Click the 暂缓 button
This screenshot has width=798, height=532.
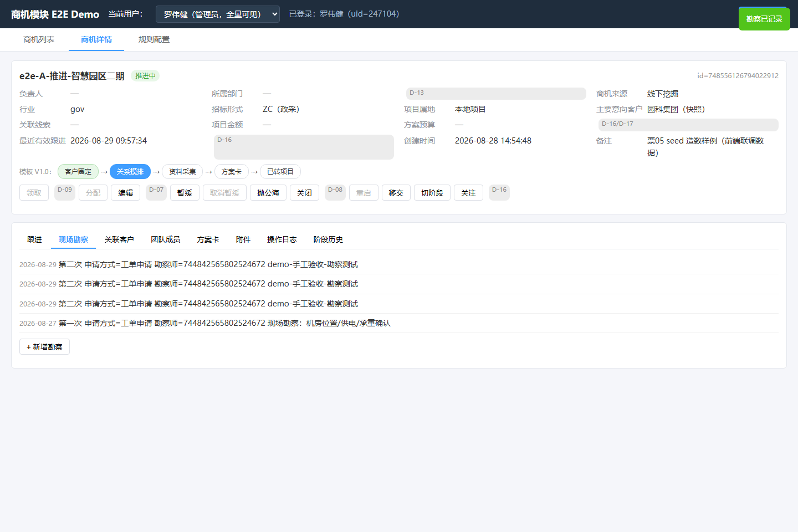pyautogui.click(x=185, y=193)
